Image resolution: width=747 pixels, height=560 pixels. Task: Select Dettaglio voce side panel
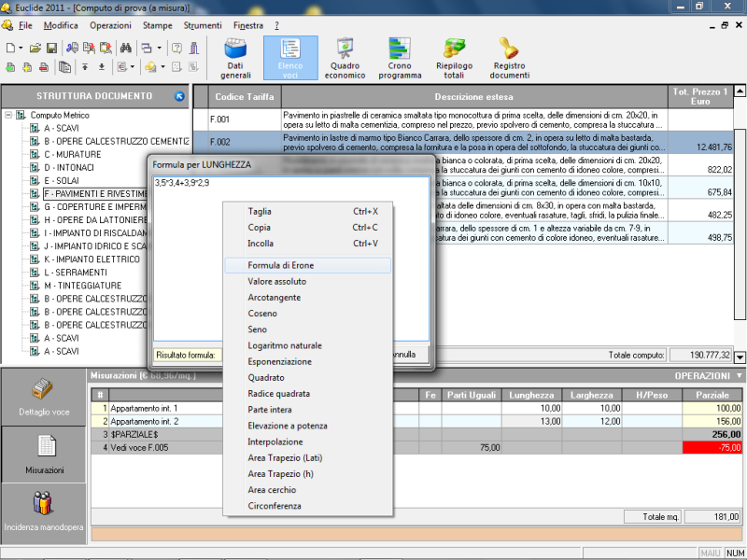(42, 397)
